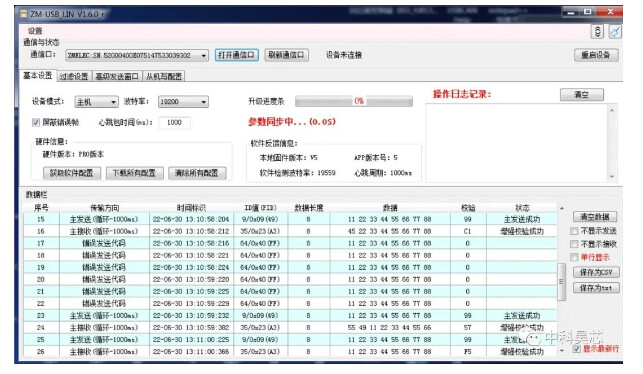The width and height of the screenshot is (643, 374).
Task: Select row number 15 in data table
Action: (x=41, y=219)
